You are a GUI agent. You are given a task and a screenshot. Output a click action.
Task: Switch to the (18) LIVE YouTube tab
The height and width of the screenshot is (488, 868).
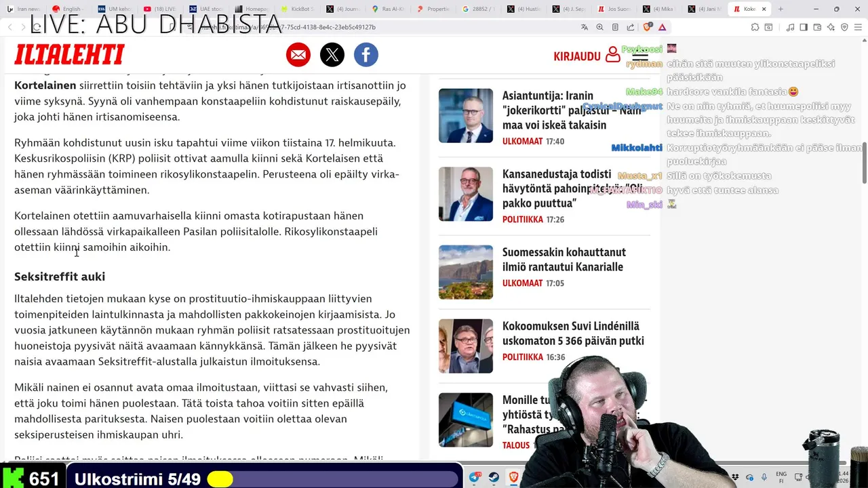(x=160, y=9)
